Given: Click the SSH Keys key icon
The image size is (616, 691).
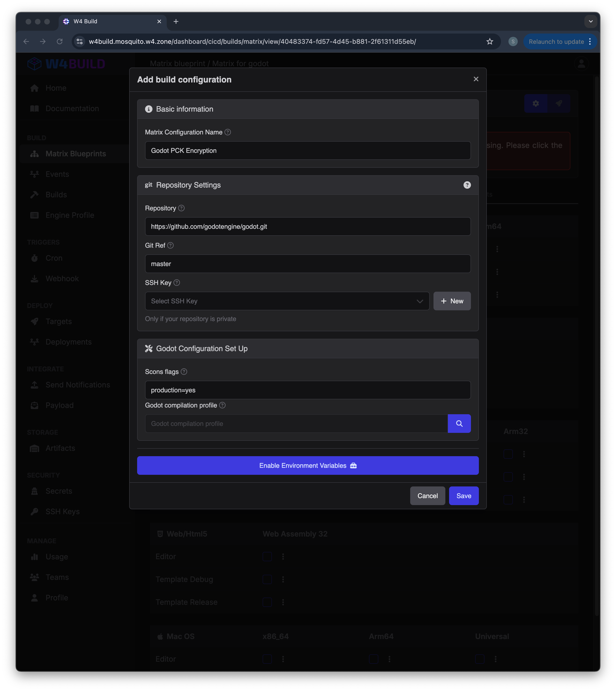Looking at the screenshot, I should (x=34, y=511).
